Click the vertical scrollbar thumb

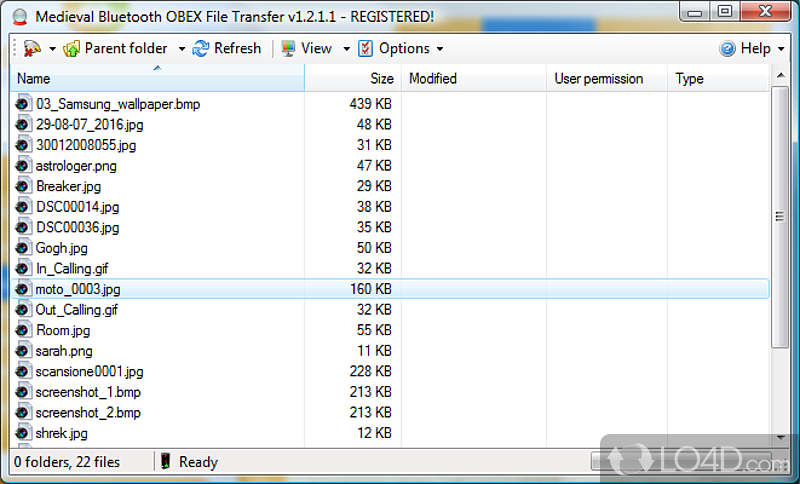[x=780, y=217]
